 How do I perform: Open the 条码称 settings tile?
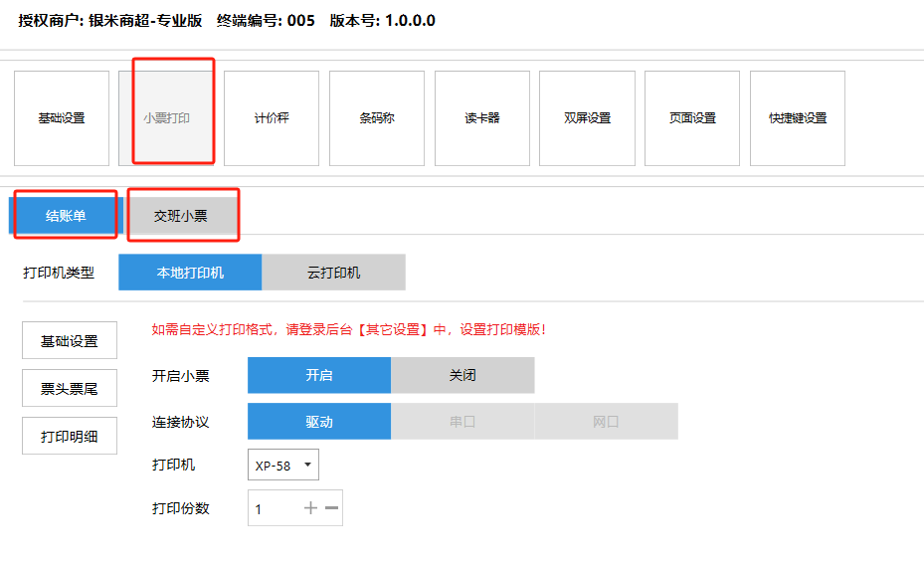coord(377,118)
